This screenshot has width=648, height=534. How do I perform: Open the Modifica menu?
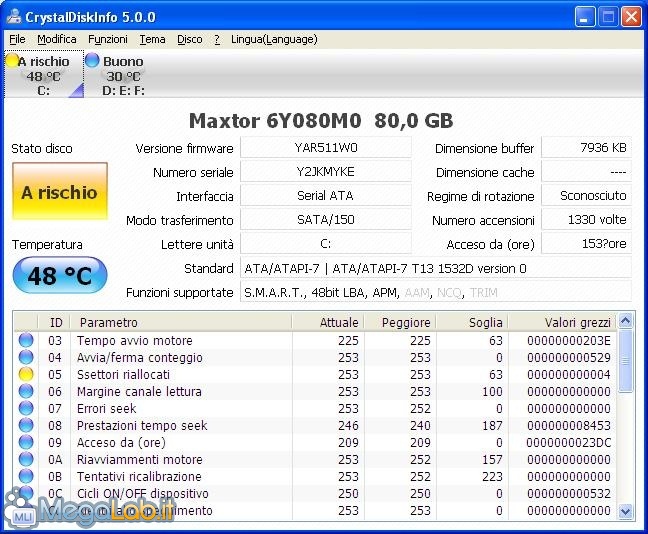pyautogui.click(x=57, y=39)
